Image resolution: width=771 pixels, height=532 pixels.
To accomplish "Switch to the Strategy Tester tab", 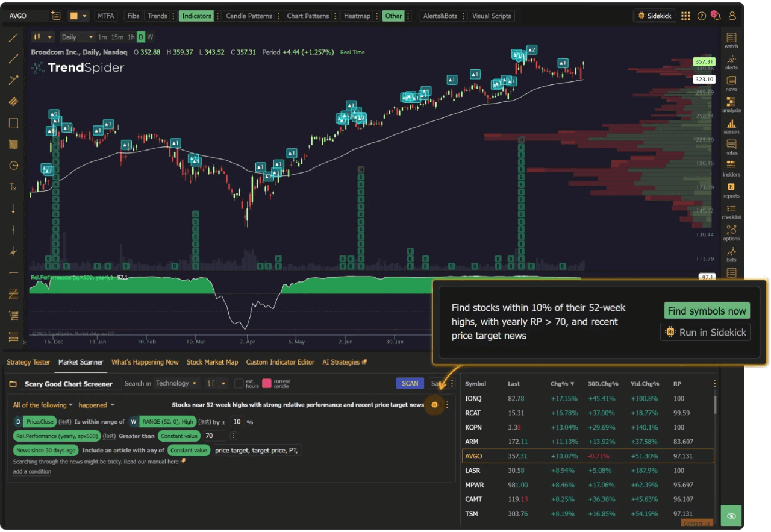I will pos(28,362).
